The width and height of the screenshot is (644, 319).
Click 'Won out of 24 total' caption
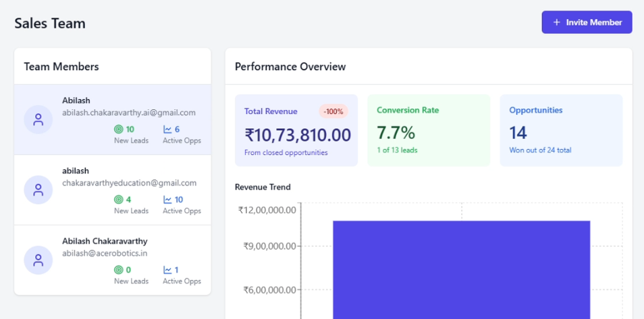(x=540, y=150)
